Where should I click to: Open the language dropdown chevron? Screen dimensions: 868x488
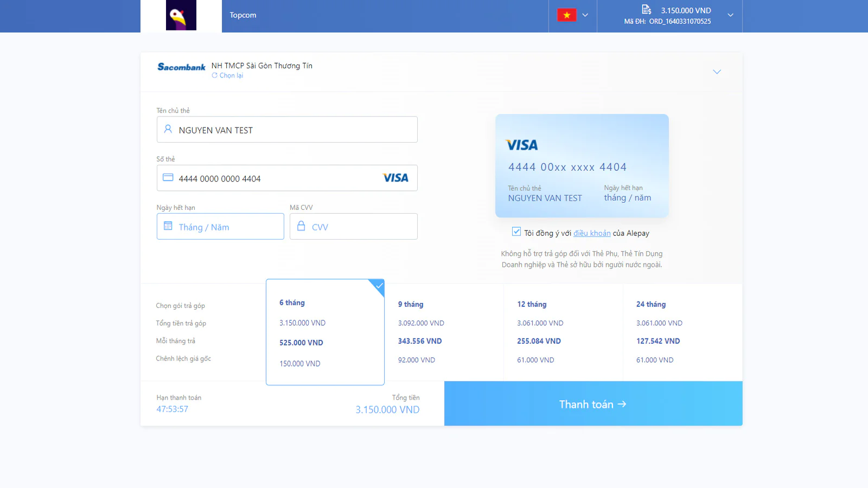(x=585, y=15)
